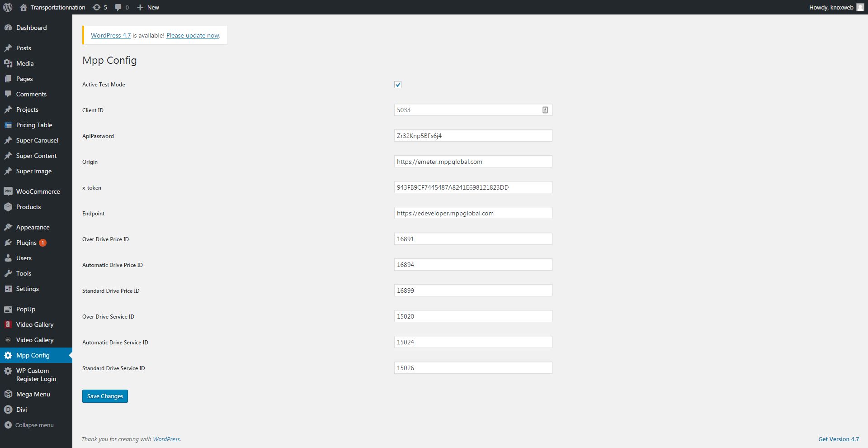Click the WP Custom Register Login gear icon
The height and width of the screenshot is (448, 868).
coord(8,371)
